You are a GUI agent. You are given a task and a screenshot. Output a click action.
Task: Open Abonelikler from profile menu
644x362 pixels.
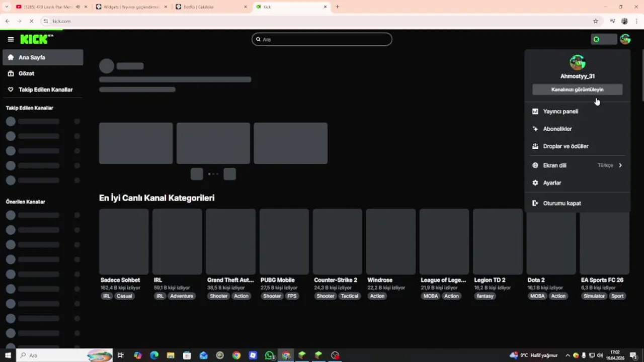[x=577, y=129]
